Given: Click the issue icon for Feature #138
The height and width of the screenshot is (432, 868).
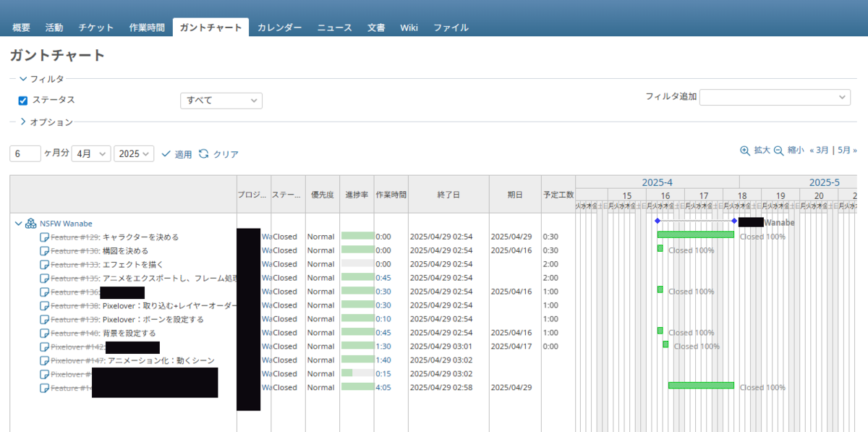Looking at the screenshot, I should 44,305.
